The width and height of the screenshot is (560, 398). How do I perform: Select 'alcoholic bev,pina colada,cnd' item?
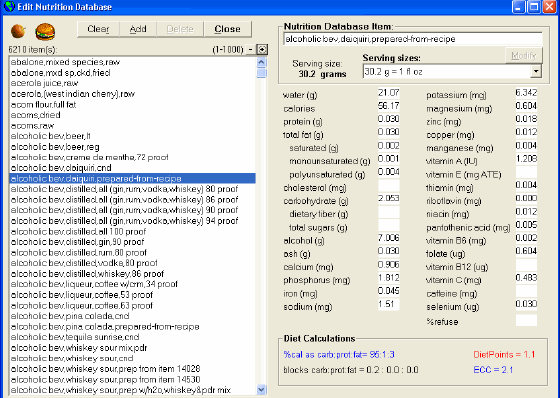(x=132, y=316)
